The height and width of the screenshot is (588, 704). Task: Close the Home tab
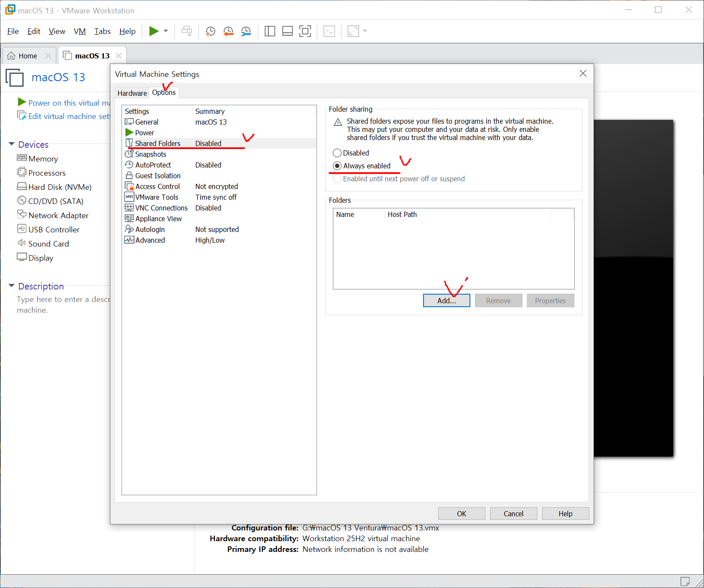[48, 56]
